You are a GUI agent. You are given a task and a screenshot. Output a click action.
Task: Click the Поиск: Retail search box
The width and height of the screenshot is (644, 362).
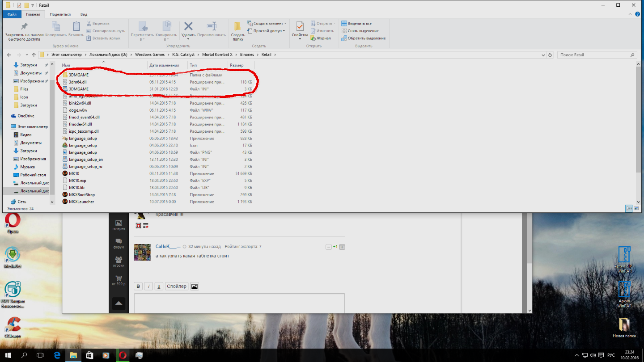pyautogui.click(x=597, y=55)
